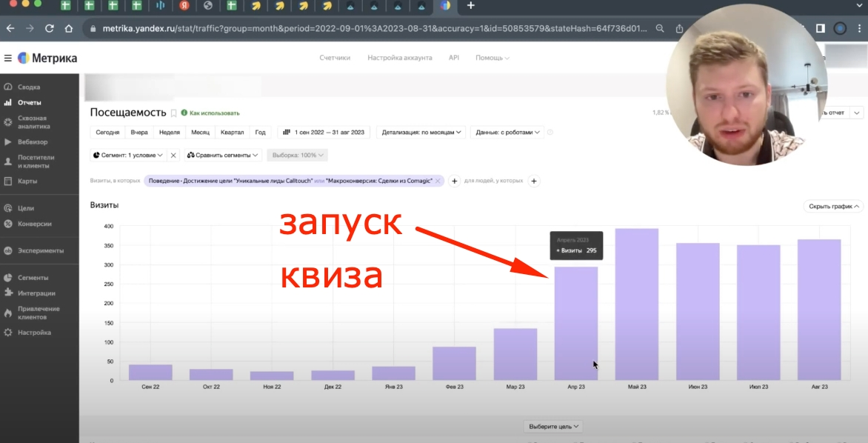Collapse chart with Скрыть график

[833, 206]
